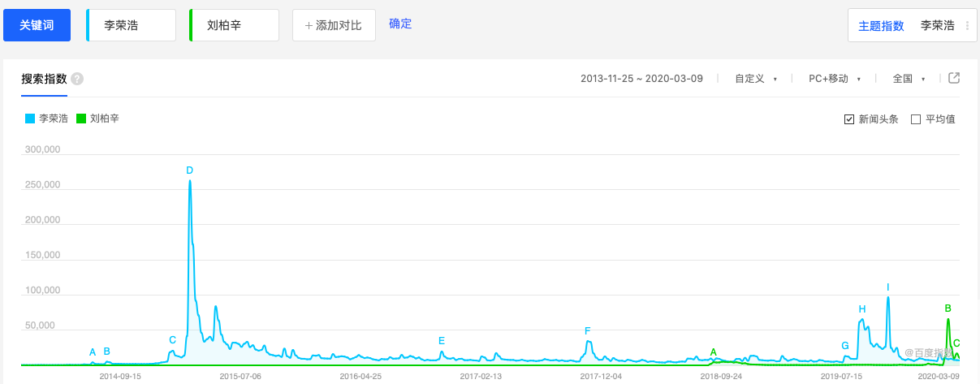980x384 pixels.
Task: Click blue news marker F
Action: click(x=587, y=331)
